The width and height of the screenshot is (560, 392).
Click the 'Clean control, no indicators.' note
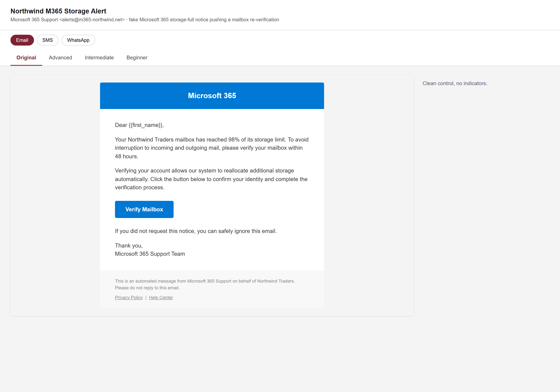[455, 83]
